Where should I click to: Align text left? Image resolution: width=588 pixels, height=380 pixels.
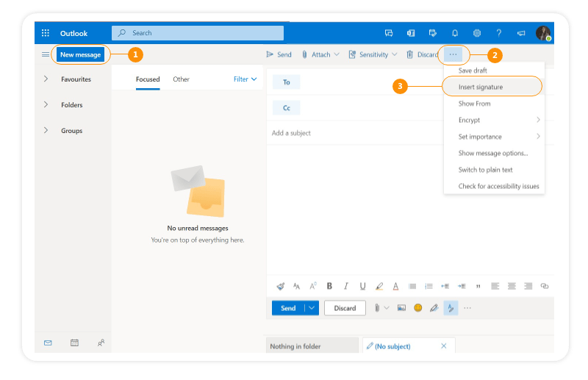[495, 286]
